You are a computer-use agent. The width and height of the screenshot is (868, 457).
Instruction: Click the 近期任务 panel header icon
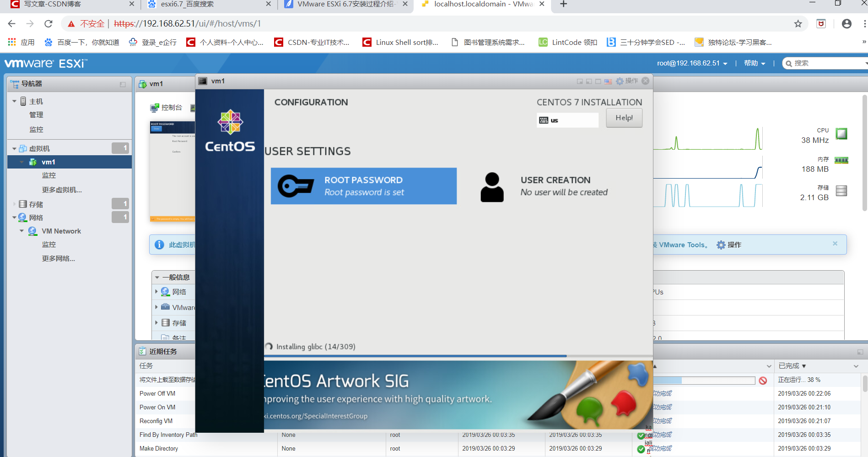click(x=142, y=351)
